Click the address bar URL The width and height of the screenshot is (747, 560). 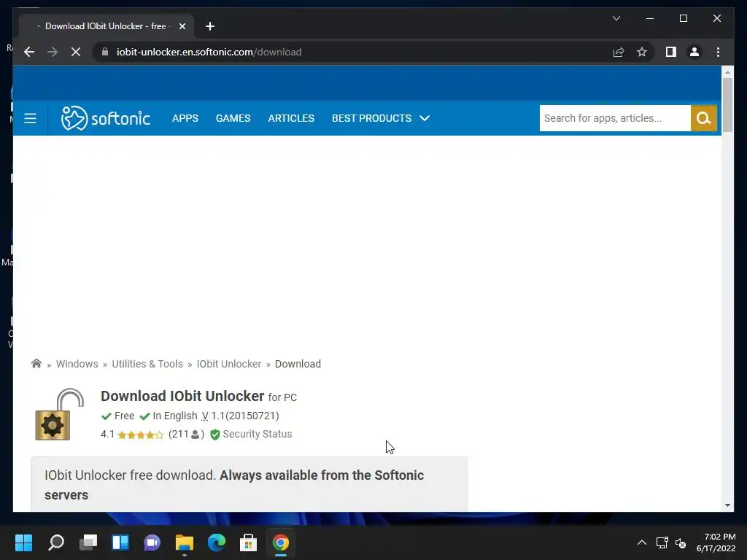[x=209, y=52]
